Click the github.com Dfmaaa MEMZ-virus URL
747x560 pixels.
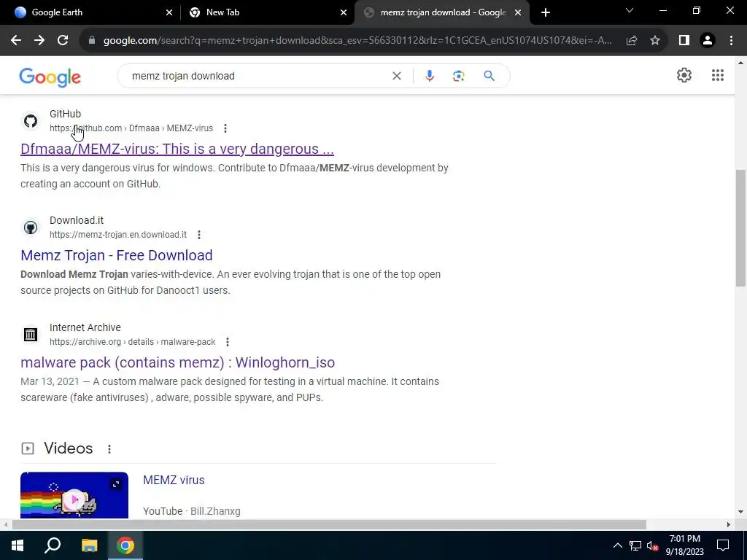coord(131,128)
